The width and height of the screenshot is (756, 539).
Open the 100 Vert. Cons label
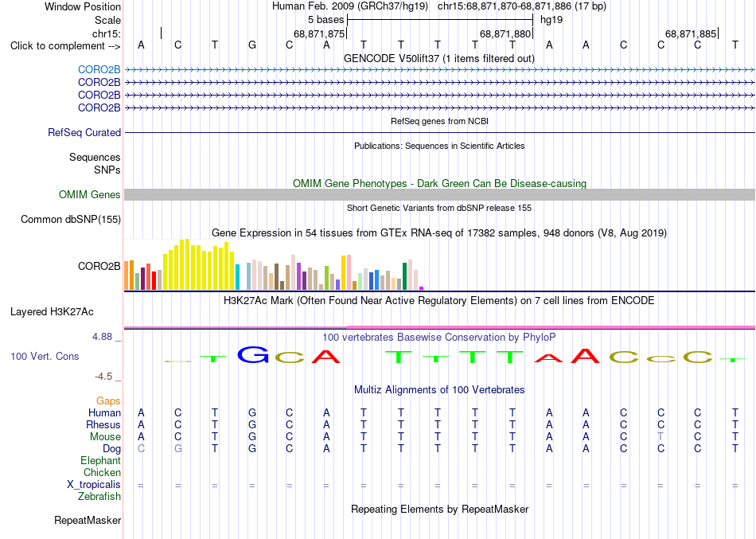[45, 356]
